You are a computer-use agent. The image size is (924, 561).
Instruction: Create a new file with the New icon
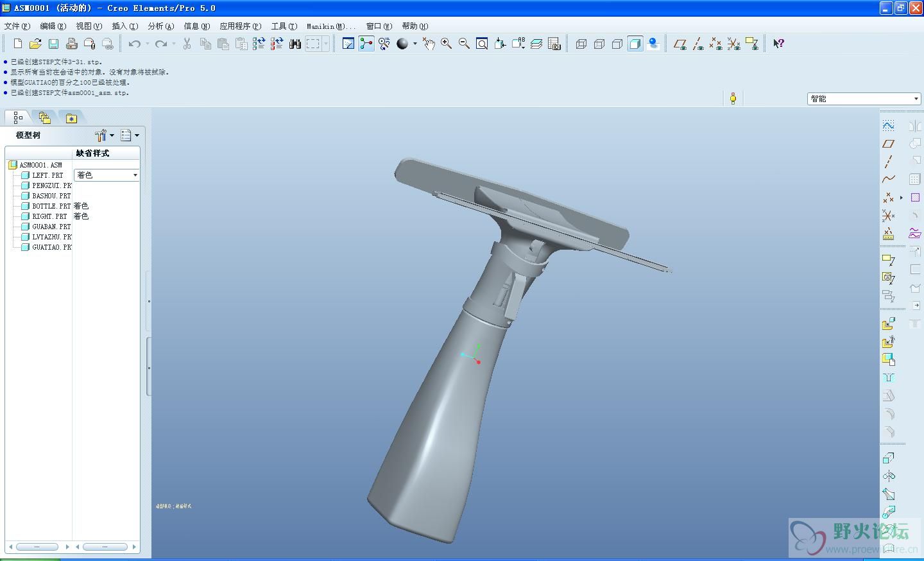(x=18, y=44)
